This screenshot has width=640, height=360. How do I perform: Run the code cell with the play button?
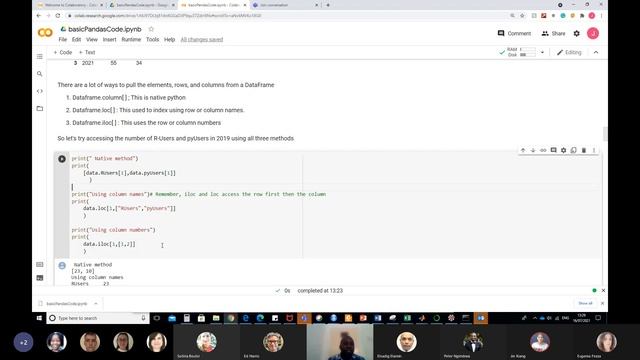[62, 159]
